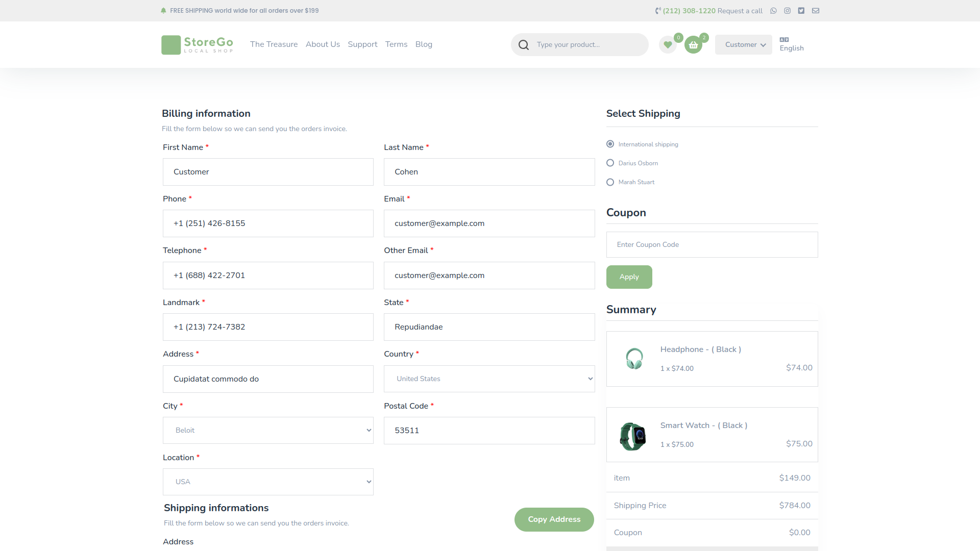
Task: Click the StoreGo logo
Action: (x=198, y=45)
